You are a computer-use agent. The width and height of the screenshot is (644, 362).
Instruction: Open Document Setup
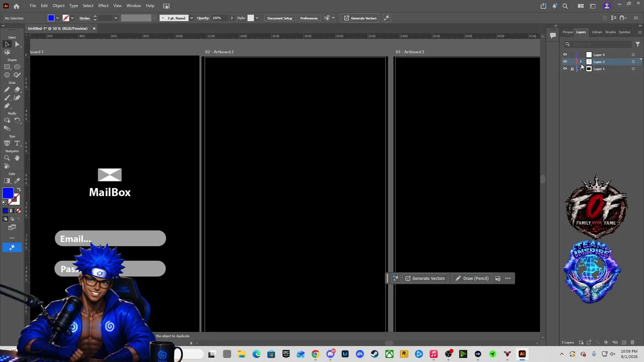280,18
